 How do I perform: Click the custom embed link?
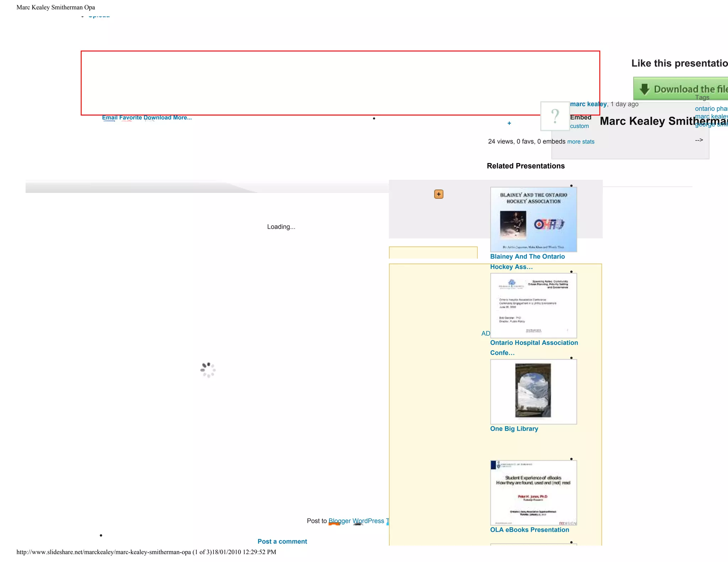tap(579, 126)
